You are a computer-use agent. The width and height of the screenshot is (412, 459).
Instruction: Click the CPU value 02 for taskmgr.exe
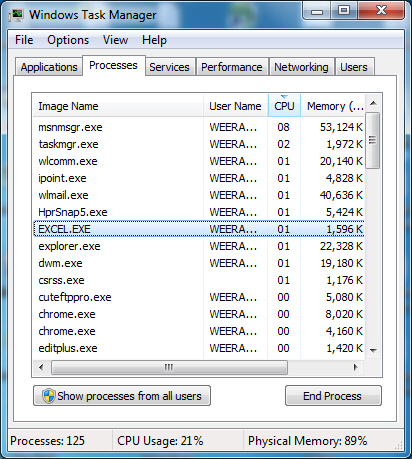pyautogui.click(x=283, y=144)
